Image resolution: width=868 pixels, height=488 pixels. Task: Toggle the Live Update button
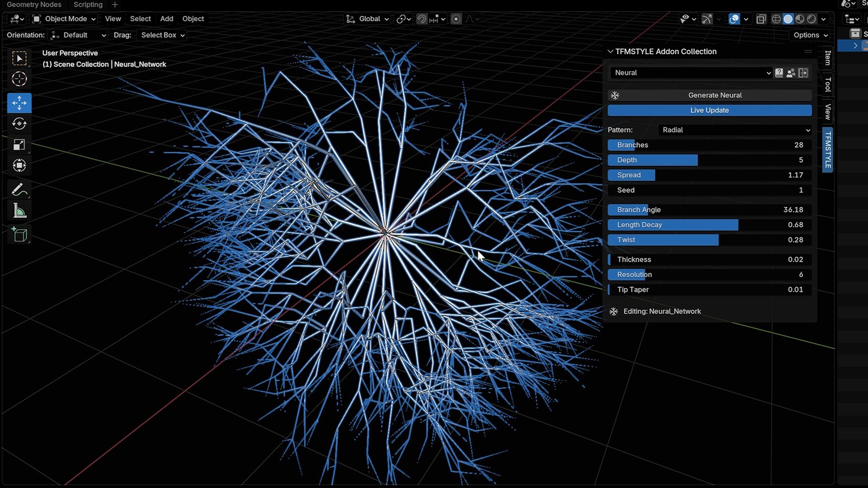click(x=709, y=110)
